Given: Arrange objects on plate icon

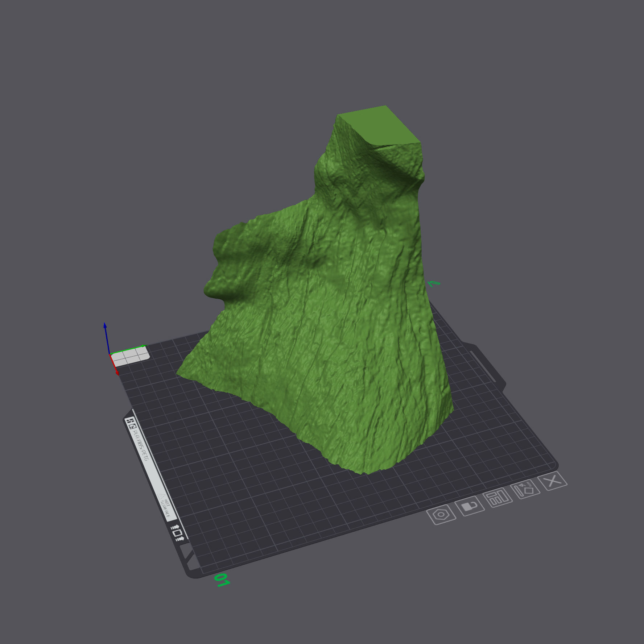Looking at the screenshot, I should [498, 498].
